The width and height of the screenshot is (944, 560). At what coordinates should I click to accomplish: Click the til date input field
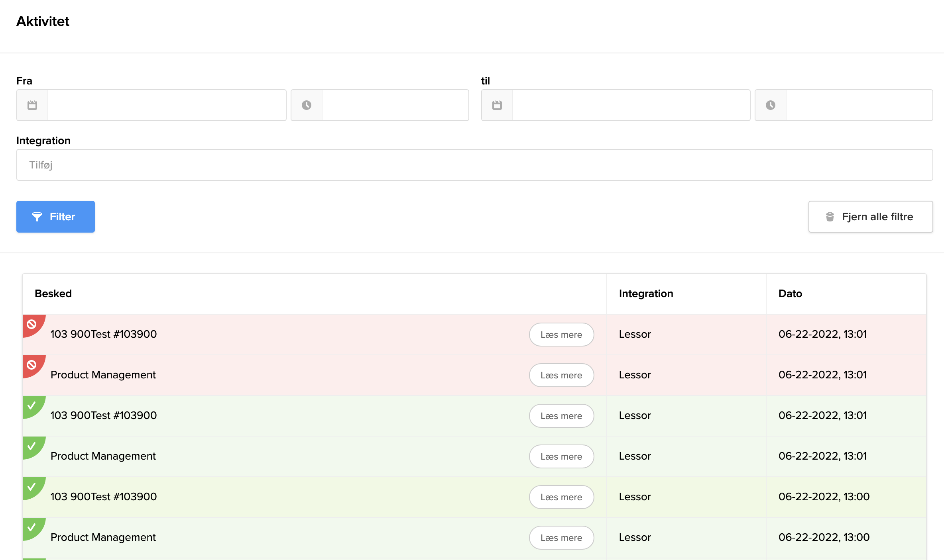(x=631, y=105)
